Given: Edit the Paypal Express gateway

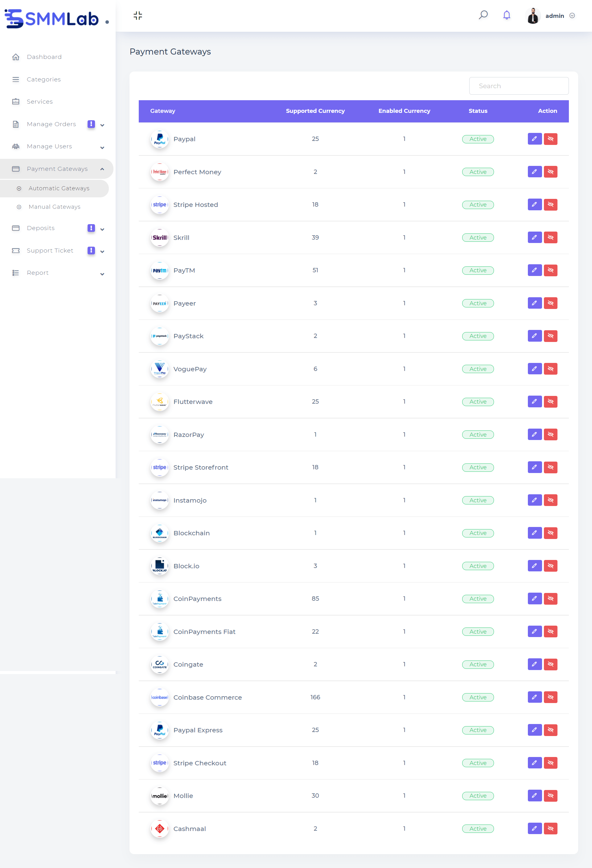Looking at the screenshot, I should pyautogui.click(x=534, y=730).
